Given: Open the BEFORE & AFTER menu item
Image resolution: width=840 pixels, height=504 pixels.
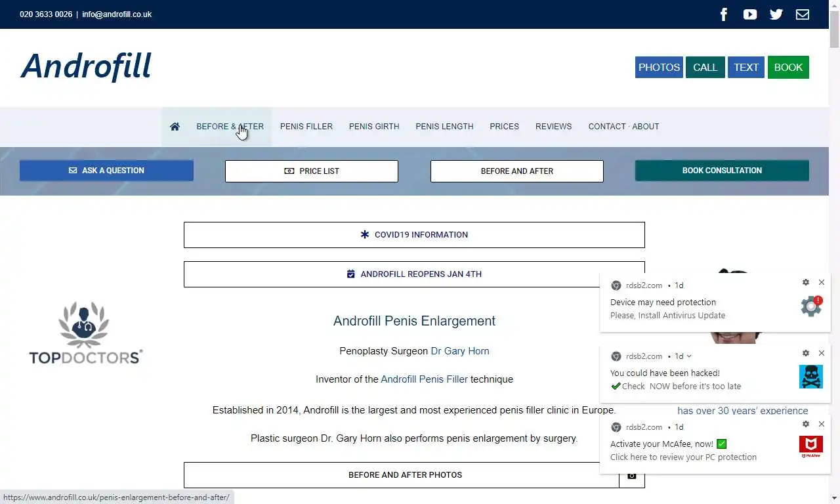Looking at the screenshot, I should [230, 127].
